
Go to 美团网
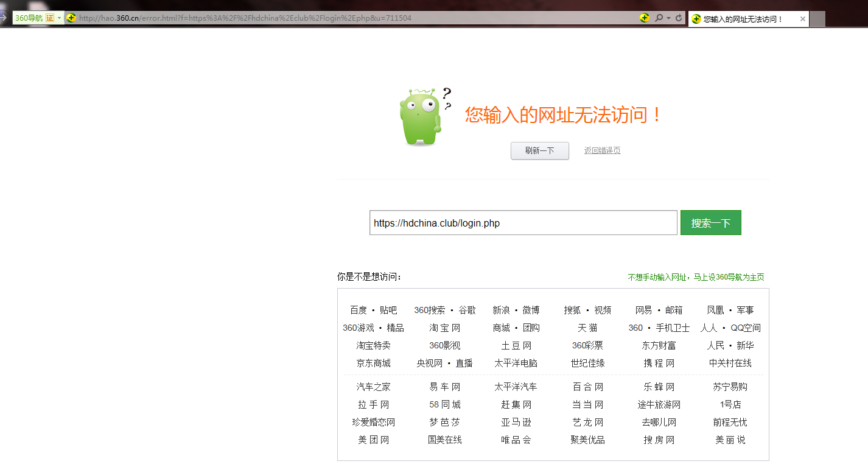point(374,440)
